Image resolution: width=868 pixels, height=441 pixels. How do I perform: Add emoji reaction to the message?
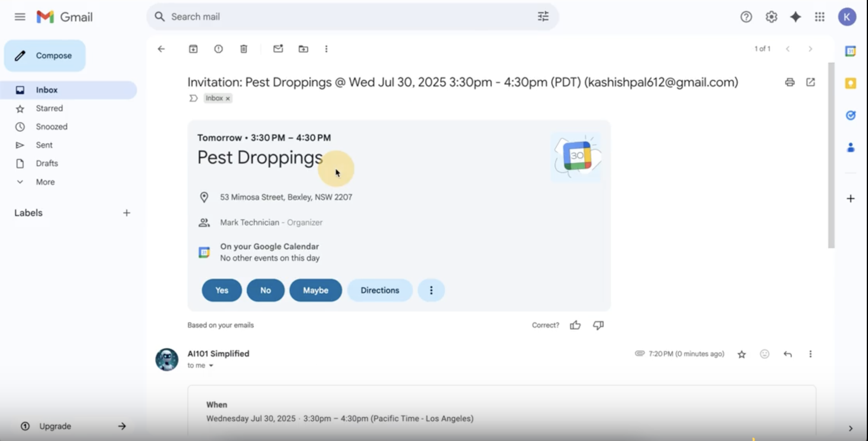764,354
